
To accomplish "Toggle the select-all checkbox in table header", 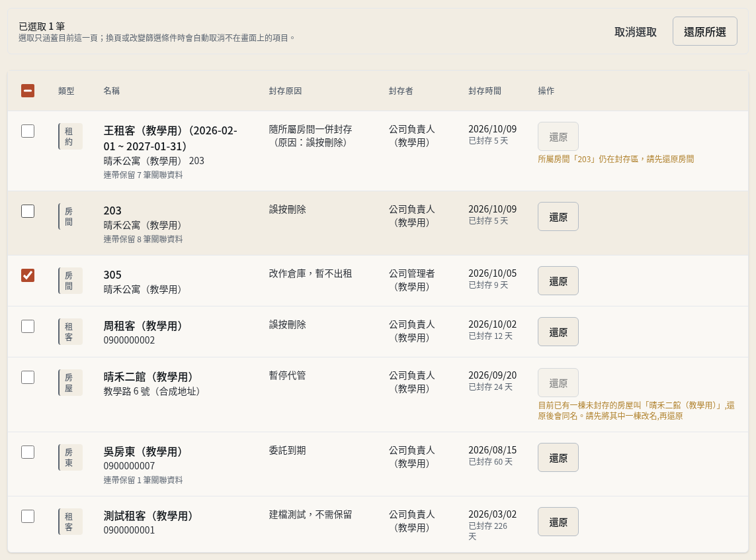I will [x=28, y=91].
